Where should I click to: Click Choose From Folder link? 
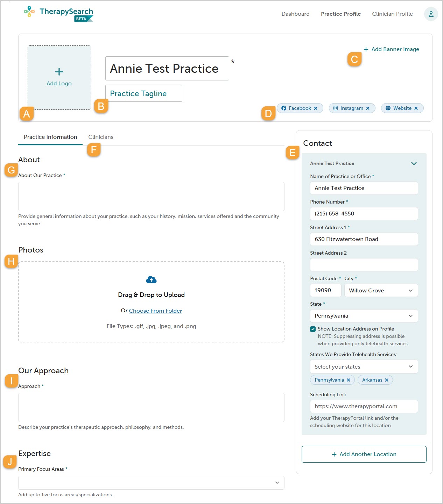tap(155, 311)
